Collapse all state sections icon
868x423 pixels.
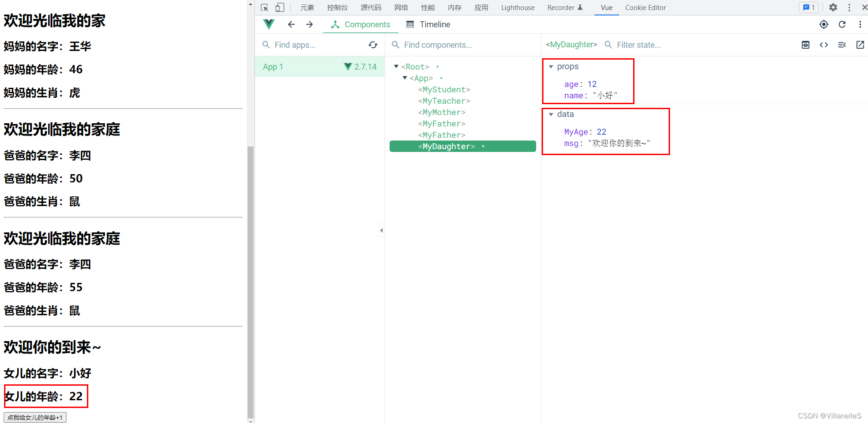(x=842, y=45)
